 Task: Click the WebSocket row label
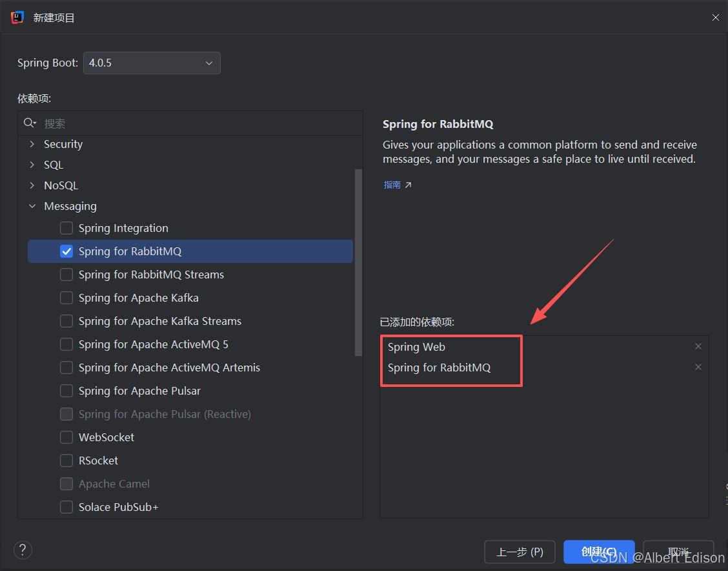coord(106,437)
